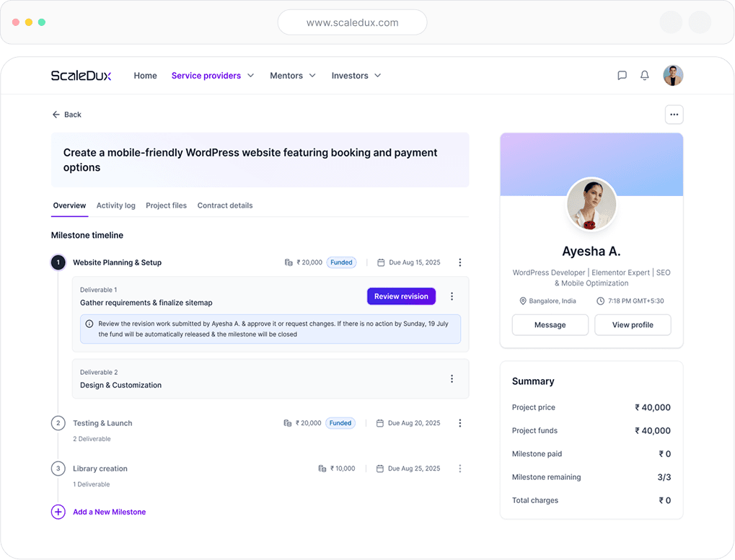Click the Summary heading
735x560 pixels.
click(x=533, y=381)
